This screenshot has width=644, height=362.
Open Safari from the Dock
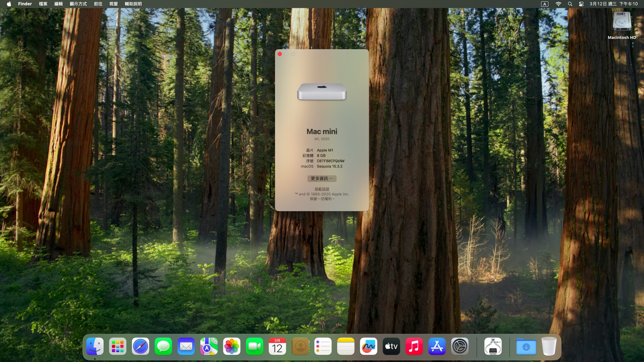pos(140,346)
